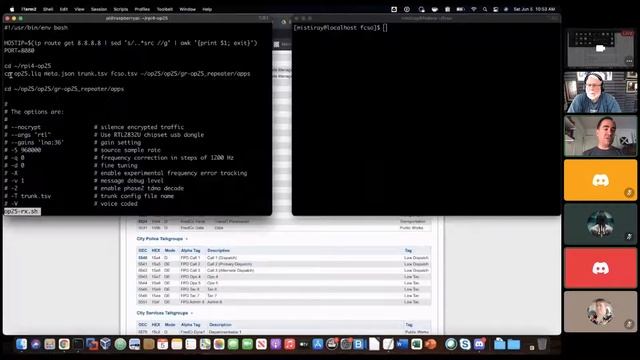Open Messages from the dock
This screenshot has height=360, width=640.
233,344
